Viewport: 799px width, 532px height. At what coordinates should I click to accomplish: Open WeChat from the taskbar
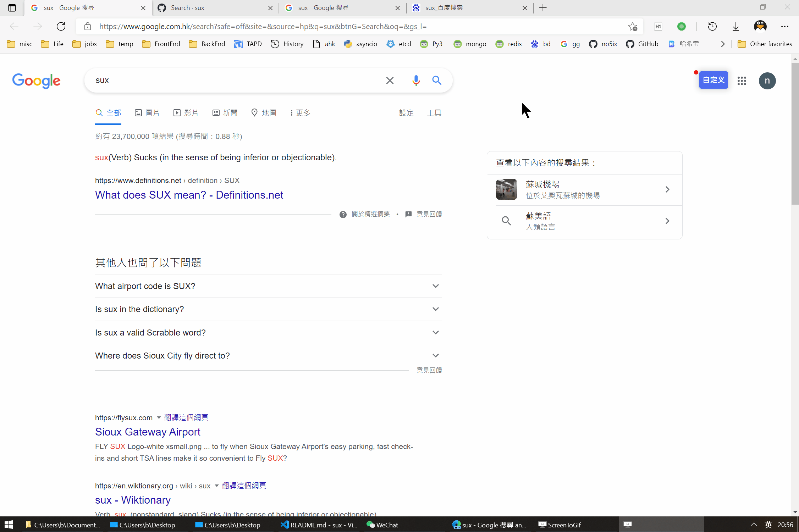click(x=382, y=525)
